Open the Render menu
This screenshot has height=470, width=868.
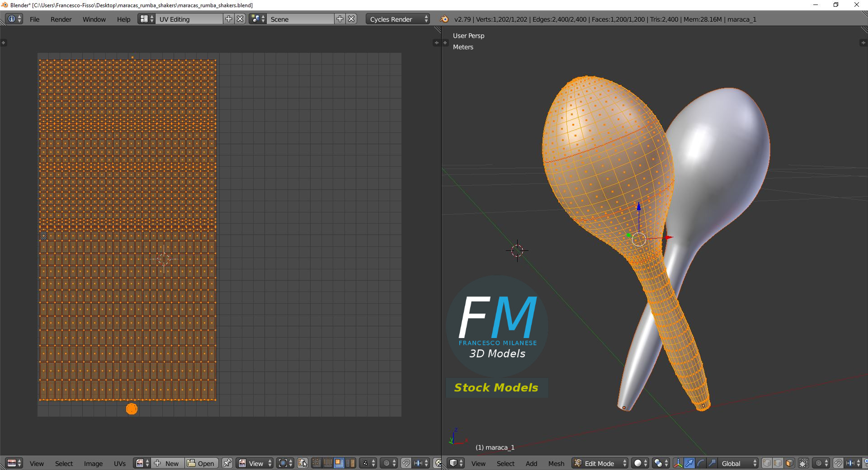61,19
